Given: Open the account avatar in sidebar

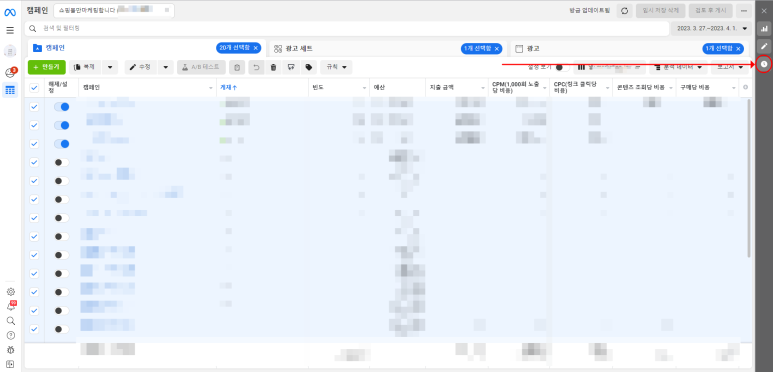Looking at the screenshot, I should click(10, 51).
